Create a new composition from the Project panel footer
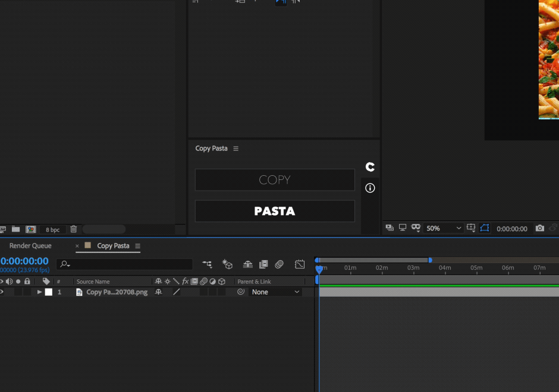 pyautogui.click(x=31, y=229)
